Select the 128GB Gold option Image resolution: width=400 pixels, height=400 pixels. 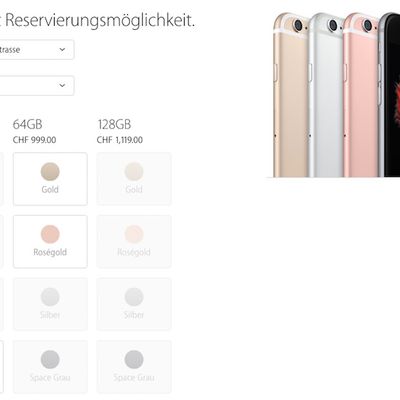(x=134, y=179)
